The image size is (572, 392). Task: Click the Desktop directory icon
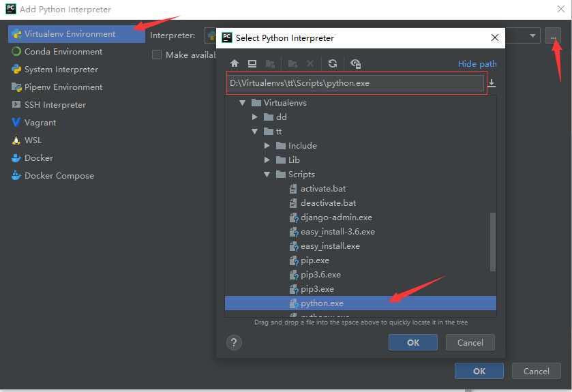pyautogui.click(x=252, y=63)
